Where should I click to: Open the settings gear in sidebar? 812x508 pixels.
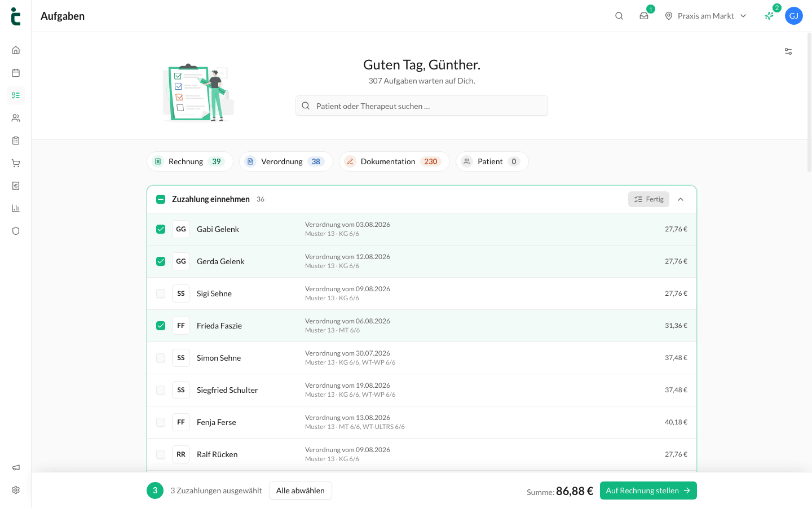16,490
